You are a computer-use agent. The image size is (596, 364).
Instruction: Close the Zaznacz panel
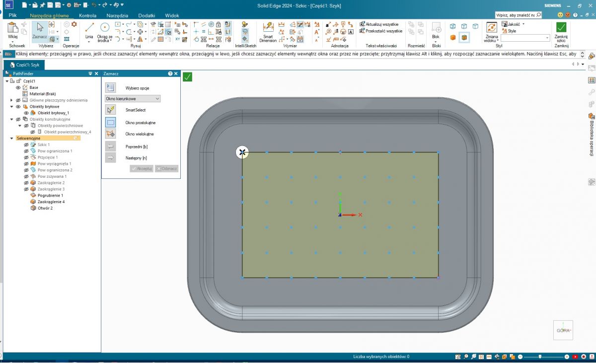click(x=176, y=73)
